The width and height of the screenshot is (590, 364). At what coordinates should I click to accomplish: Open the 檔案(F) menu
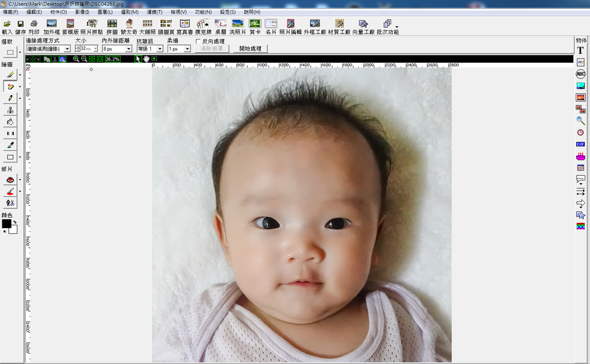[10, 12]
